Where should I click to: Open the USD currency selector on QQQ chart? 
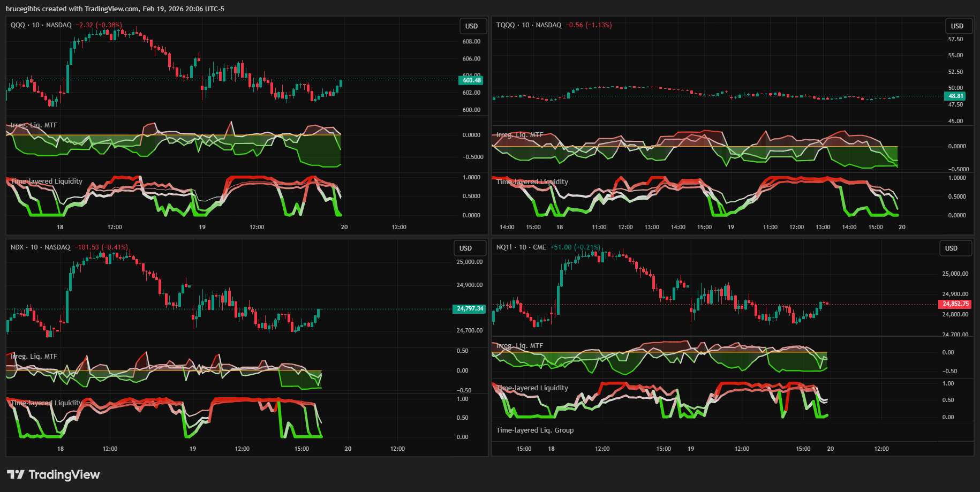471,26
